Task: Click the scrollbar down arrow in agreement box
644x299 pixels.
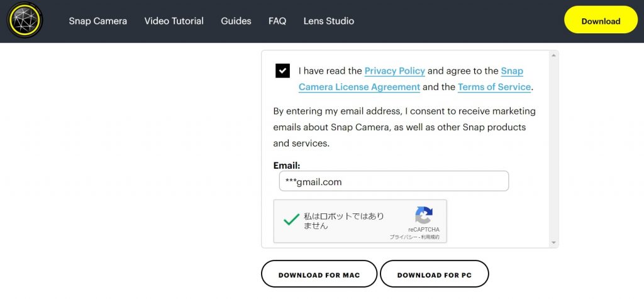Action: point(553,242)
